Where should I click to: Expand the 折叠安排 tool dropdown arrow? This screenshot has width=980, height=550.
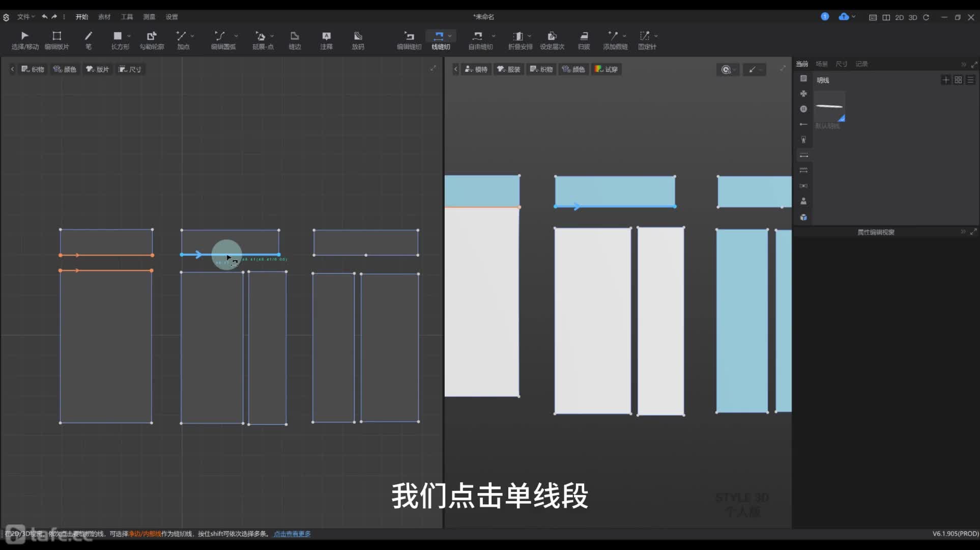530,36
